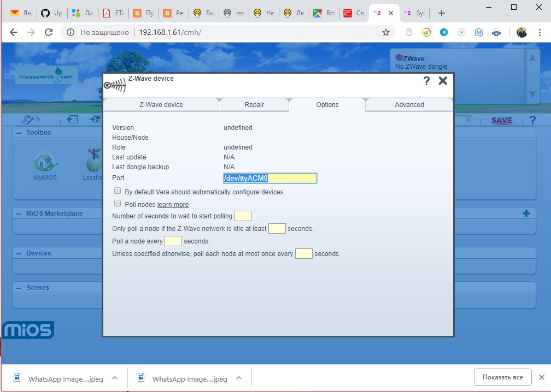Image resolution: width=551 pixels, height=392 pixels.
Task: Click the Port input field
Action: 269,178
